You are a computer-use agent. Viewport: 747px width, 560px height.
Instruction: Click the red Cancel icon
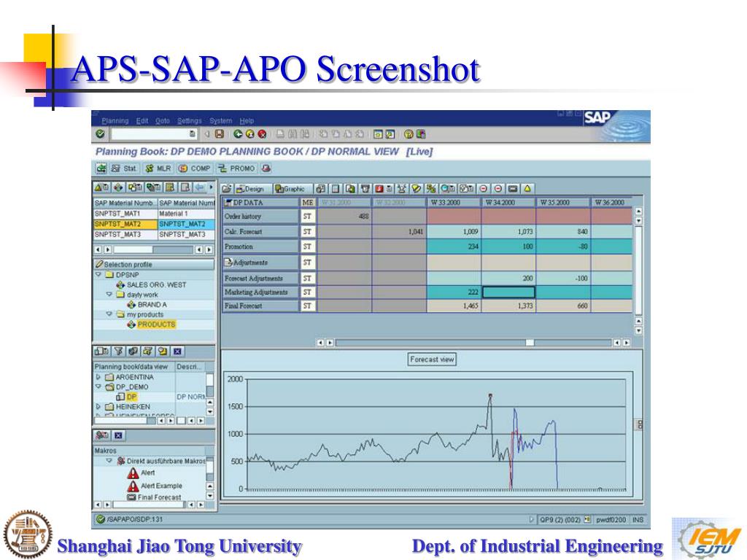(262, 134)
